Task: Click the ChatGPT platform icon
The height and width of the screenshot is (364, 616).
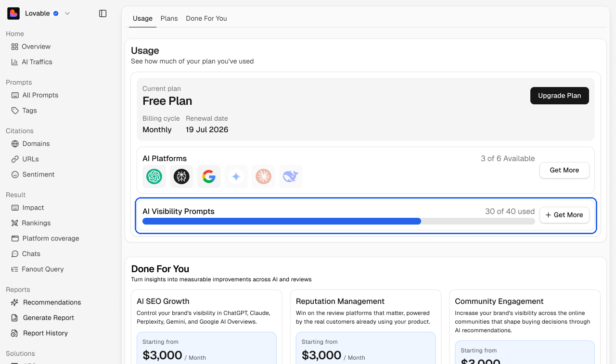Action: (x=154, y=176)
